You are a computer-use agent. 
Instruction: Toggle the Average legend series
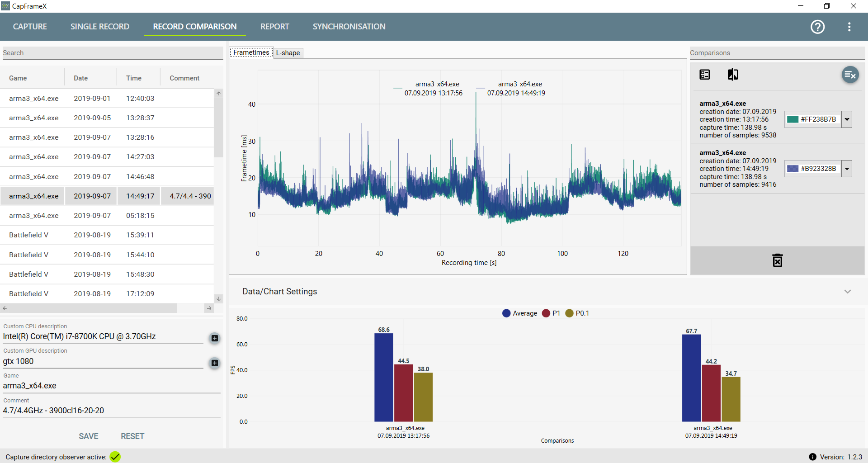click(520, 313)
